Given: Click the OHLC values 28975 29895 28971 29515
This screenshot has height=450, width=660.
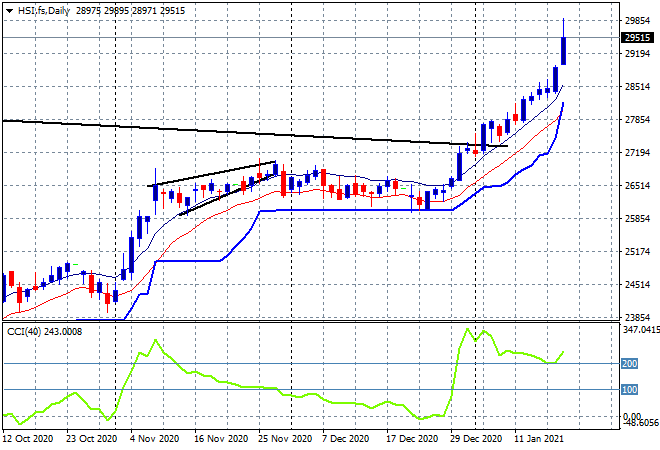Looking at the screenshot, I should coord(130,11).
